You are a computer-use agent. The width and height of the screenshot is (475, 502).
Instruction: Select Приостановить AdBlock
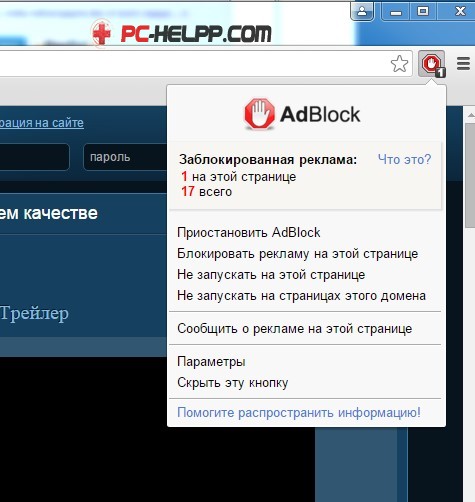coord(249,232)
